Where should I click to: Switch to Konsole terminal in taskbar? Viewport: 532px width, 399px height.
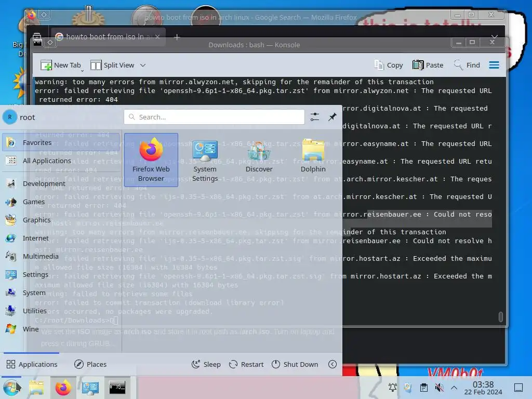coord(117,388)
